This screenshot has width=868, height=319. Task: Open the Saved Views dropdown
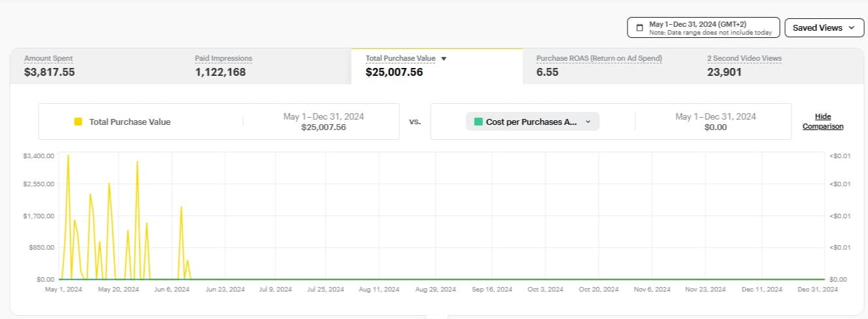824,28
